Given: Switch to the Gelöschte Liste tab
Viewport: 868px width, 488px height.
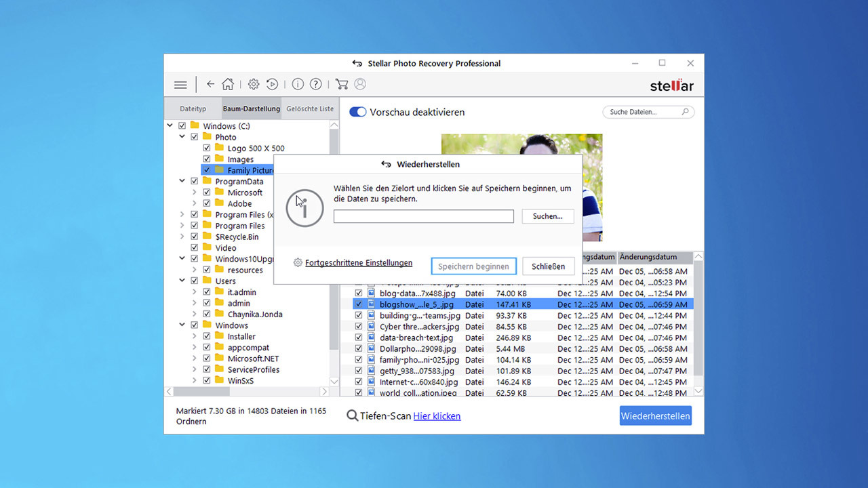Looking at the screenshot, I should (310, 108).
